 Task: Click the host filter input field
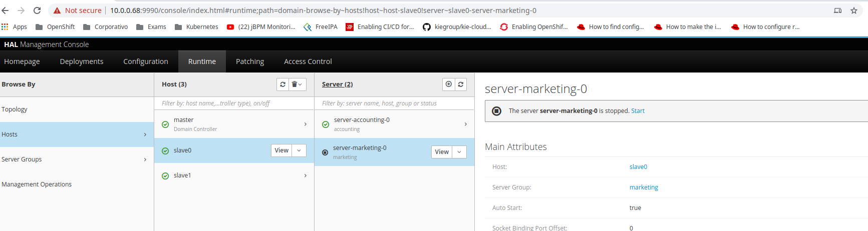tap(234, 103)
